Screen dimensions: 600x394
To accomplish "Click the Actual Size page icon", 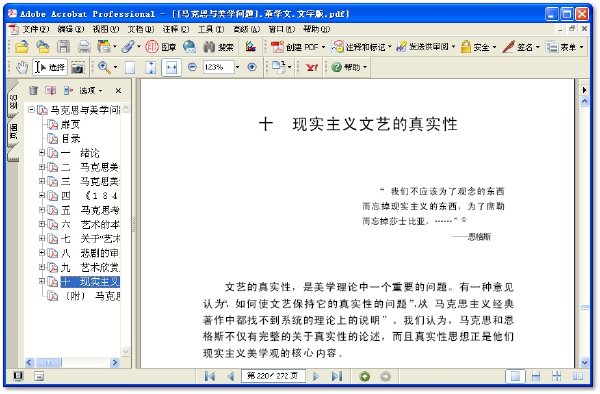I will click(130, 68).
